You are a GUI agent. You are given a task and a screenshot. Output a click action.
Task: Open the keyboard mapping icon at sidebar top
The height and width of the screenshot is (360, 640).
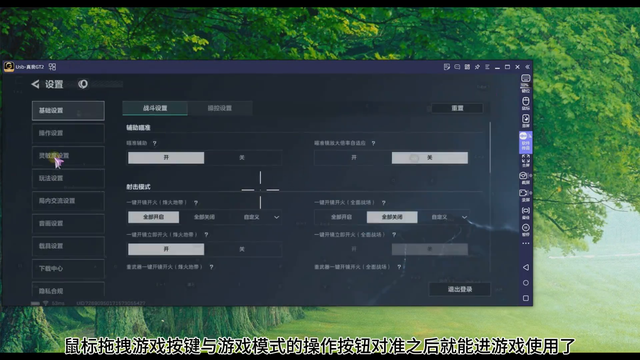click(x=525, y=82)
